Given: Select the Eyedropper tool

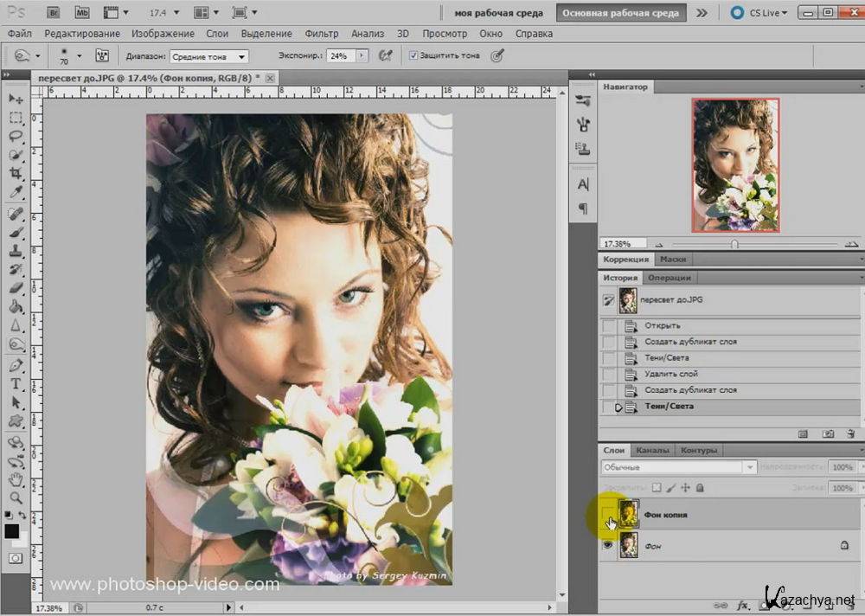Looking at the screenshot, I should pyautogui.click(x=16, y=193).
